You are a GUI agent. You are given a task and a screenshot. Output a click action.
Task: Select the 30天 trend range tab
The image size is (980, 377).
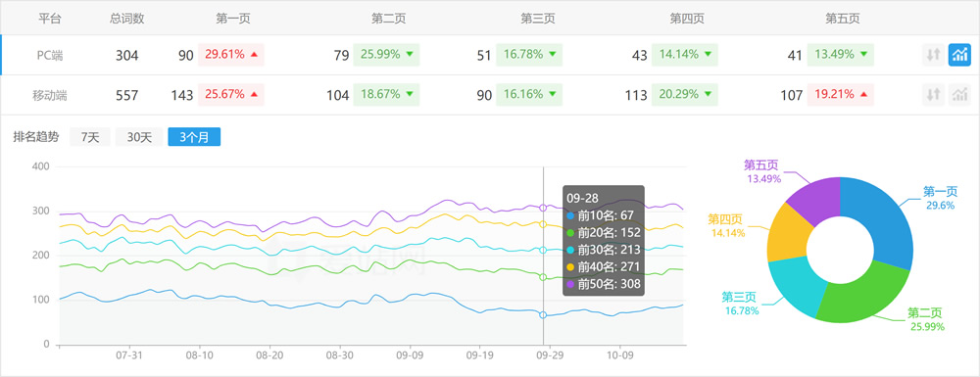pos(139,137)
